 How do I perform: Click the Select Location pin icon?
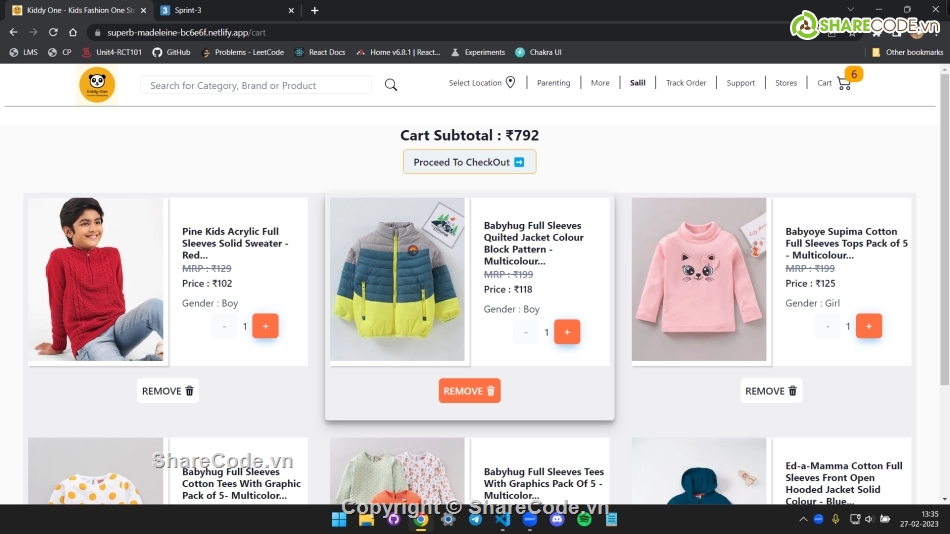point(510,83)
